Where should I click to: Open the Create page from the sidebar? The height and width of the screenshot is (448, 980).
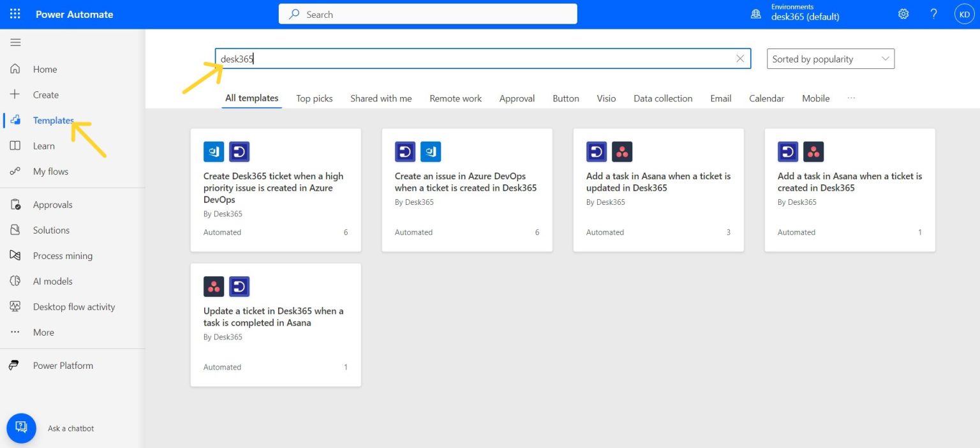(x=44, y=94)
